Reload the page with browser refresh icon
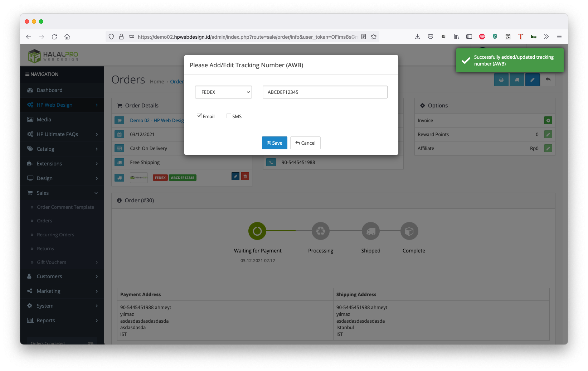 [x=54, y=37]
